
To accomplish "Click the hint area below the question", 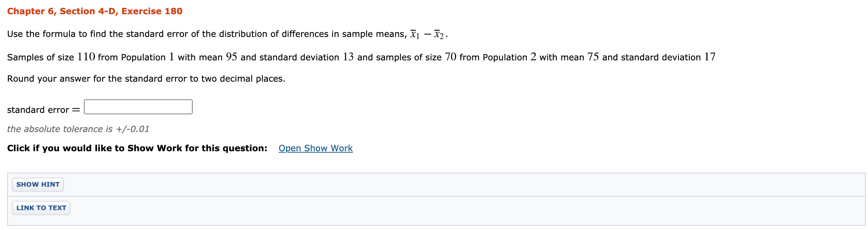I will (37, 184).
